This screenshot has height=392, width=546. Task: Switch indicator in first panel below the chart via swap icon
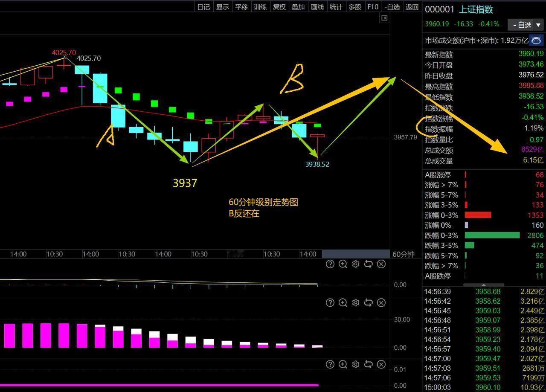point(368,264)
